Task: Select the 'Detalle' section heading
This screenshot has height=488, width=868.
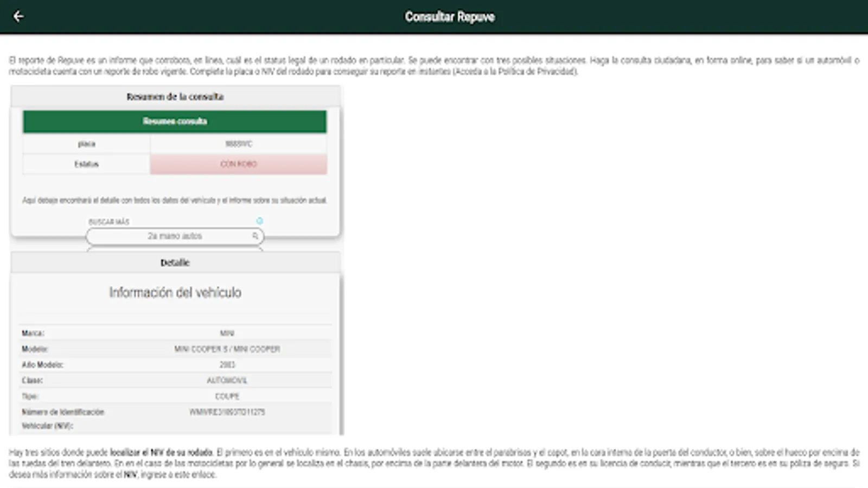Action: point(175,262)
